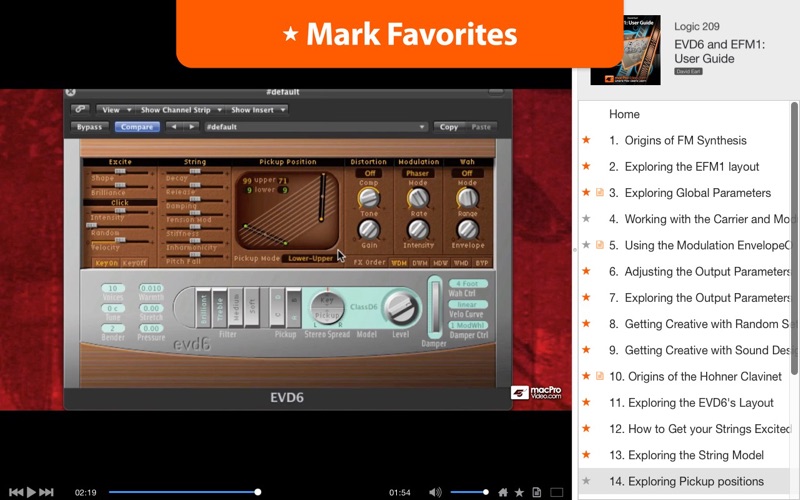The image size is (800, 500).
Task: Click the Compare button
Action: 137,127
